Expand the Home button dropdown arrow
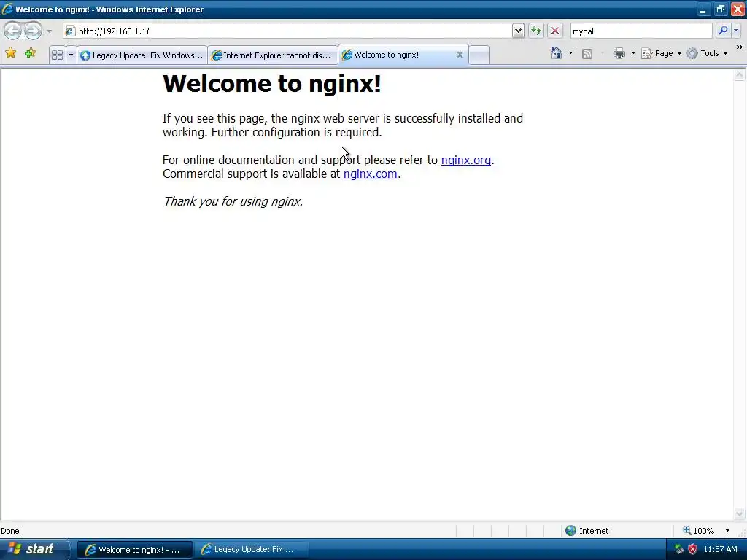This screenshot has height=560, width=747. pos(570,53)
